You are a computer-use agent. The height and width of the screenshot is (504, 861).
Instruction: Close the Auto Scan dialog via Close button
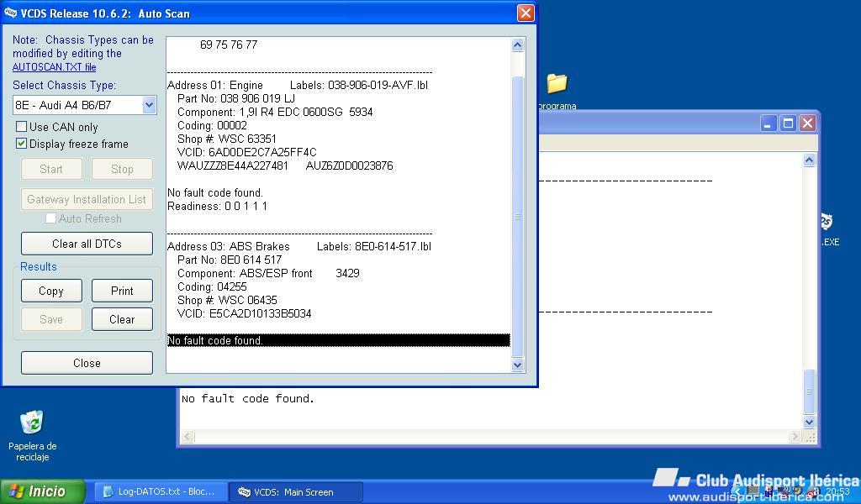click(x=87, y=363)
